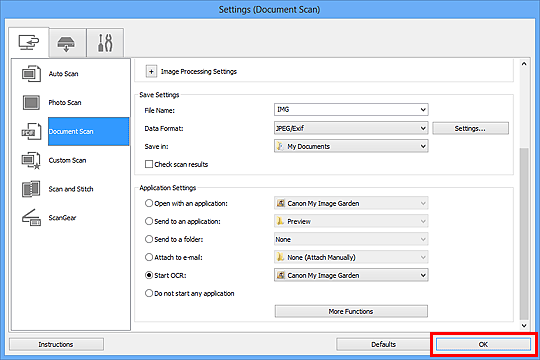This screenshot has width=540, height=360.
Task: Select ScanGear in the list
Action: click(62, 218)
